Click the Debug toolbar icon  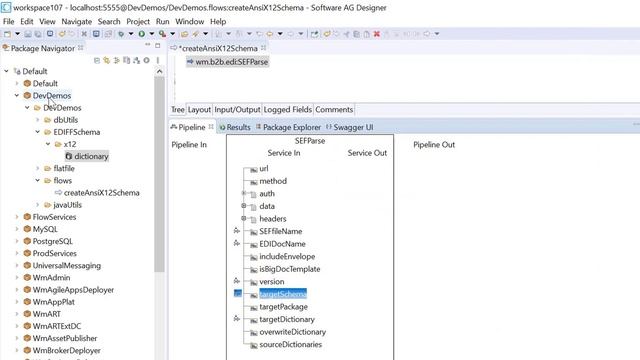(121, 34)
